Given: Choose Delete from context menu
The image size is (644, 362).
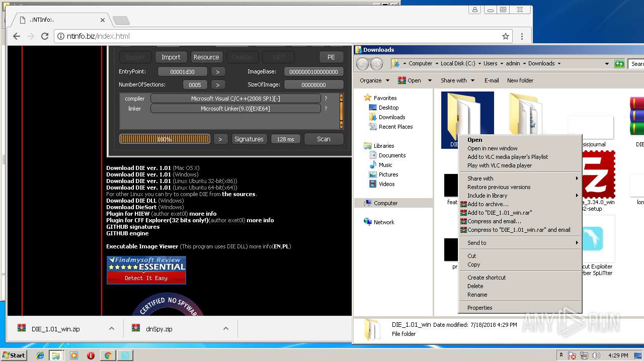Looking at the screenshot, I should (x=520, y=286).
